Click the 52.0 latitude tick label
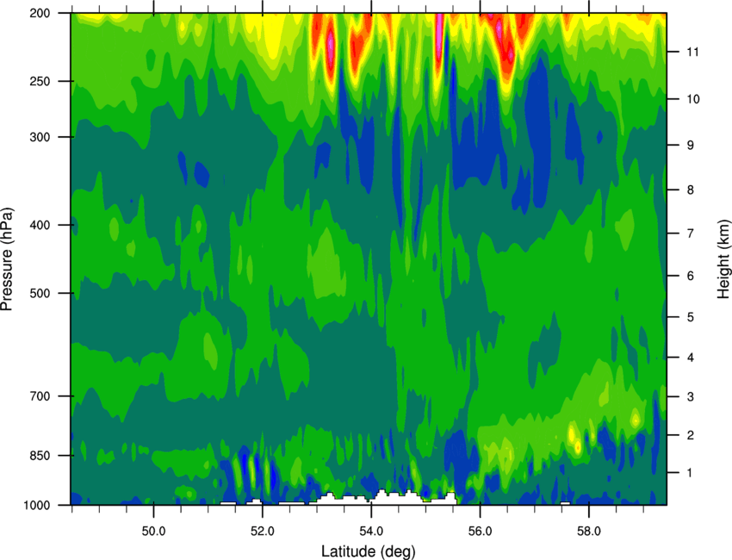Viewport: 732px width, 560px height. (263, 532)
